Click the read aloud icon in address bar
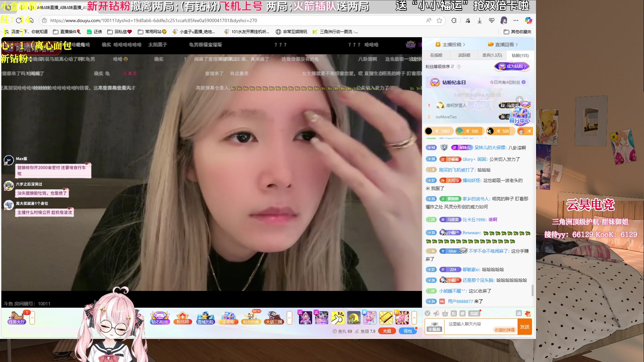 428,20
